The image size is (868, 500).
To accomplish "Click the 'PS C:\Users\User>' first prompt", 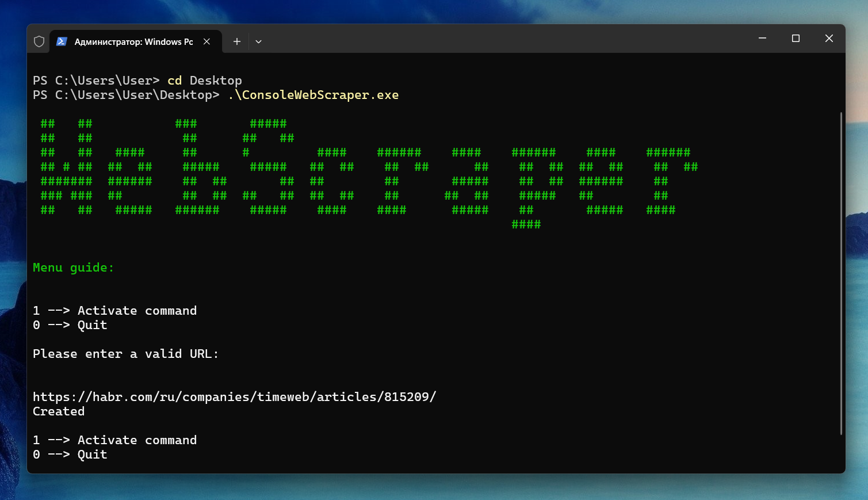I will (x=96, y=81).
